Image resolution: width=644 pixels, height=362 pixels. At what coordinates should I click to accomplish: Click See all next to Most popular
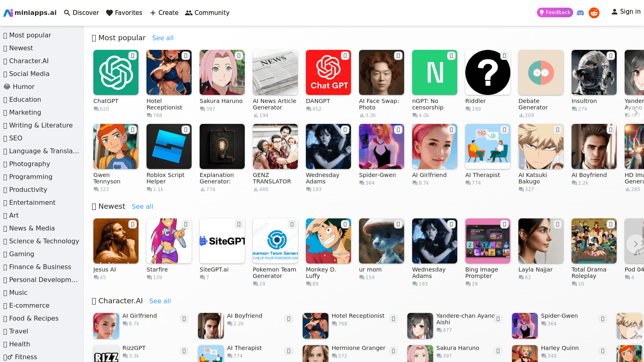click(x=163, y=38)
